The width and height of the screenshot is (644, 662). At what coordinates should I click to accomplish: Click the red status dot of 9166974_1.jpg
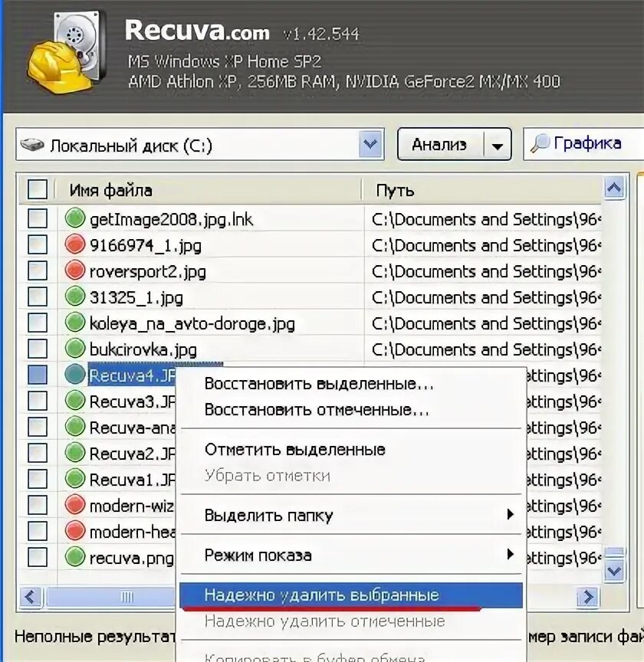click(75, 244)
